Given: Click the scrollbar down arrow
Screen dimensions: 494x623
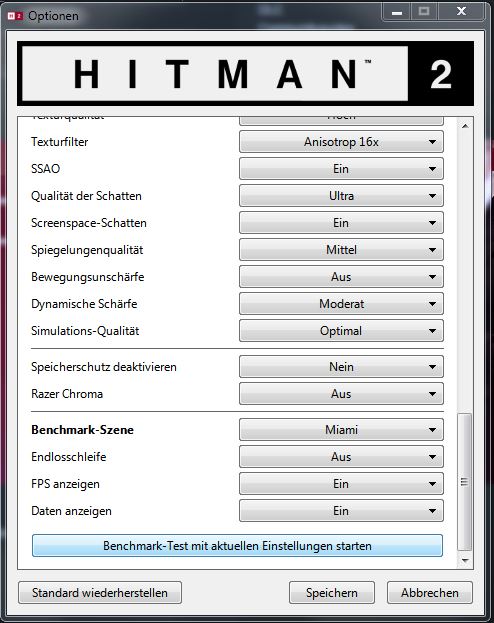Looking at the screenshot, I should (x=465, y=561).
